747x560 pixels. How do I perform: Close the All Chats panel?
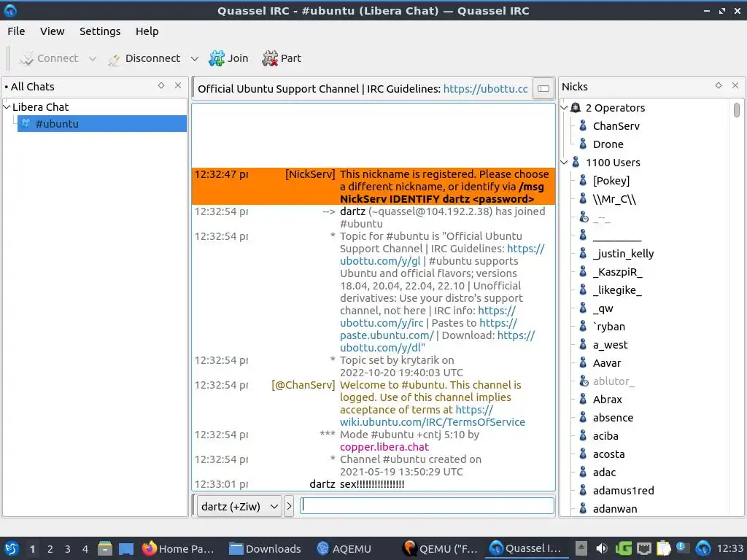[x=178, y=86]
